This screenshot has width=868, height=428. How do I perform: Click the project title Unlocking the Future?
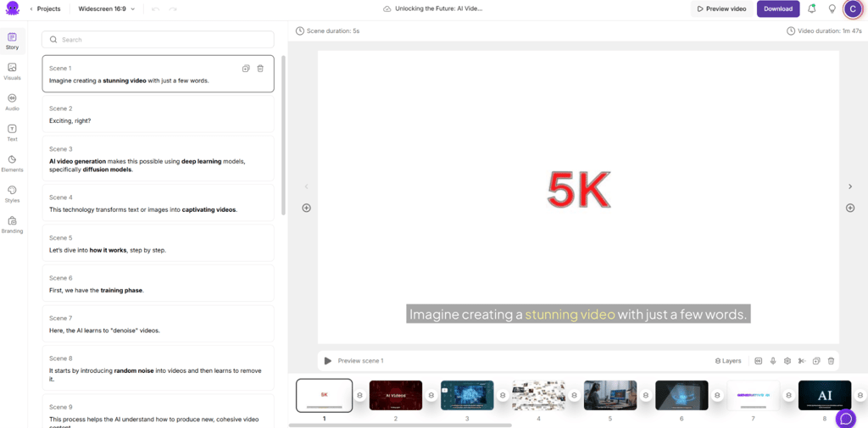438,8
